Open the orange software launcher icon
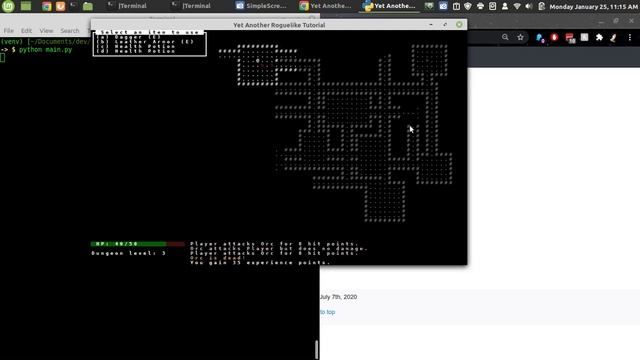 pyautogui.click(x=60, y=6)
